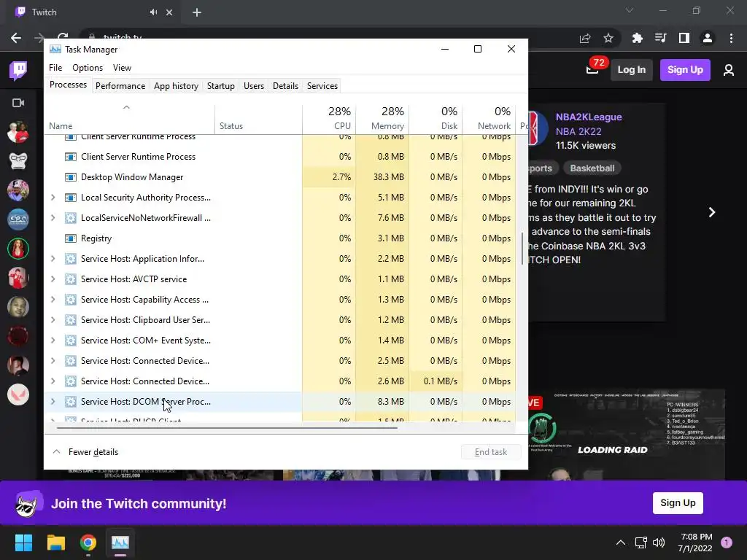Click next carousel arrow on Twitch
Viewport: 747px width, 560px height.
[712, 212]
